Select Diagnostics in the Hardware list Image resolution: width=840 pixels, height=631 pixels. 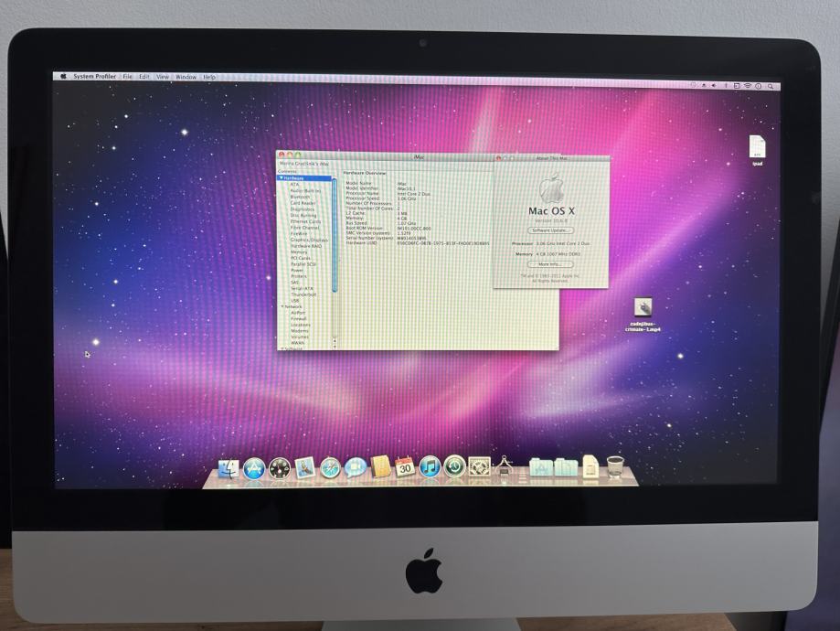(x=303, y=209)
